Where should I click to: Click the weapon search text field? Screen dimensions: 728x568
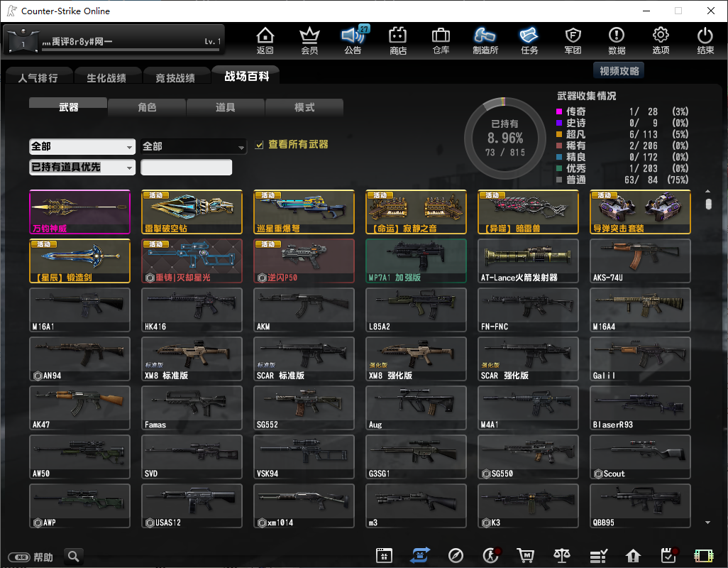coord(186,167)
